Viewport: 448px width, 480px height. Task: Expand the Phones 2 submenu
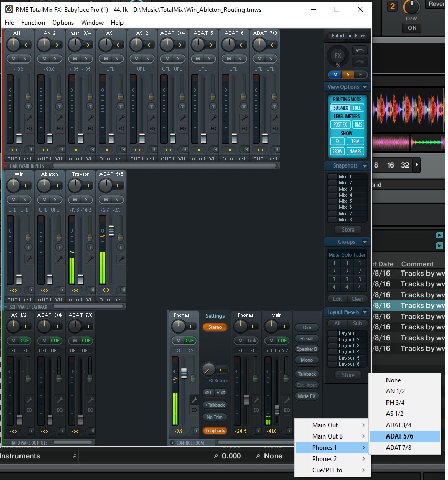coord(332,459)
